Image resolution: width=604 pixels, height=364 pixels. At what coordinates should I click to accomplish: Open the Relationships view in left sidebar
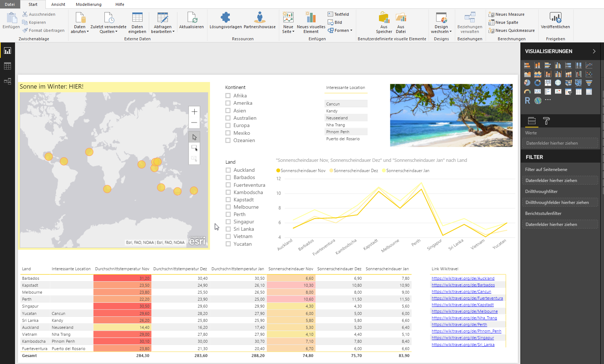pos(7,81)
